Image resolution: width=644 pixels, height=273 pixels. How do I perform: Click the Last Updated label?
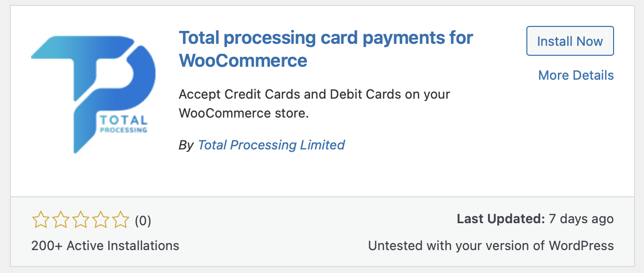click(x=500, y=219)
